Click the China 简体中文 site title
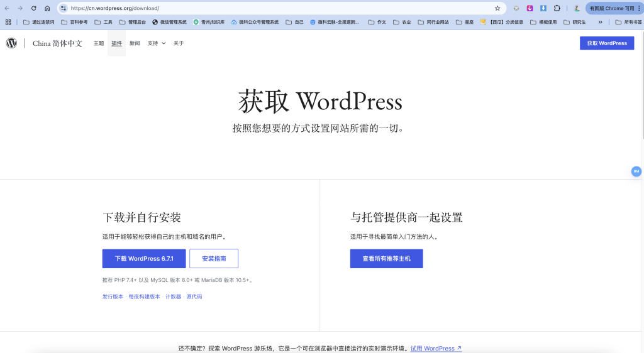644x353 pixels. pos(57,43)
